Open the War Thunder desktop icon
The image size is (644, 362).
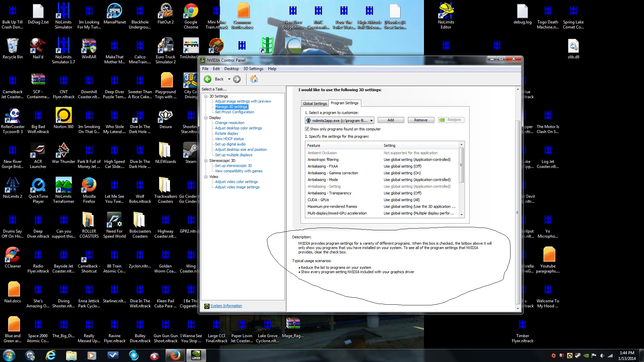pyautogui.click(x=63, y=154)
